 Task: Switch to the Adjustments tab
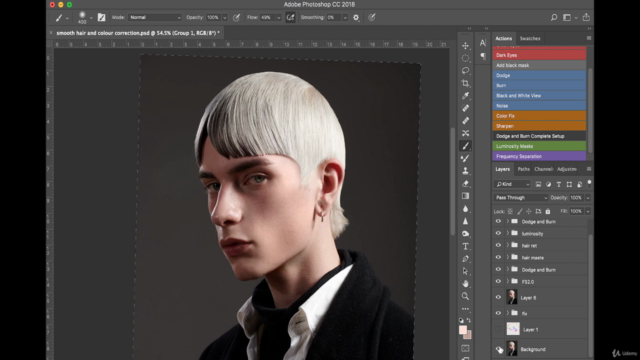pos(567,169)
